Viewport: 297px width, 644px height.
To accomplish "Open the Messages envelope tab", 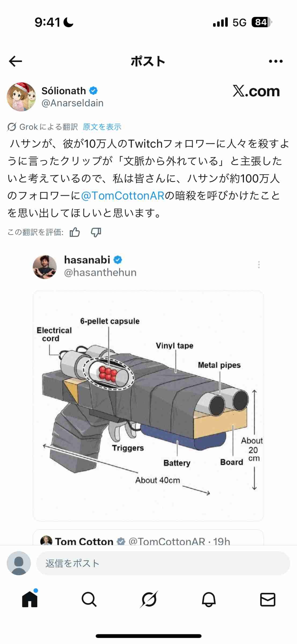I will coord(268,599).
